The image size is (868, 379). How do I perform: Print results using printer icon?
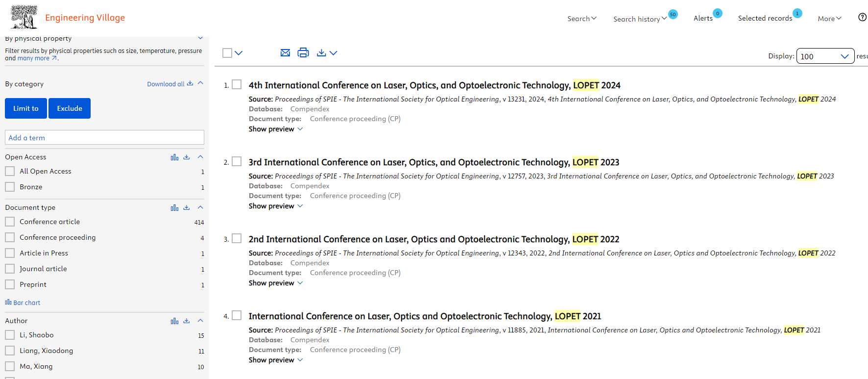(x=303, y=52)
